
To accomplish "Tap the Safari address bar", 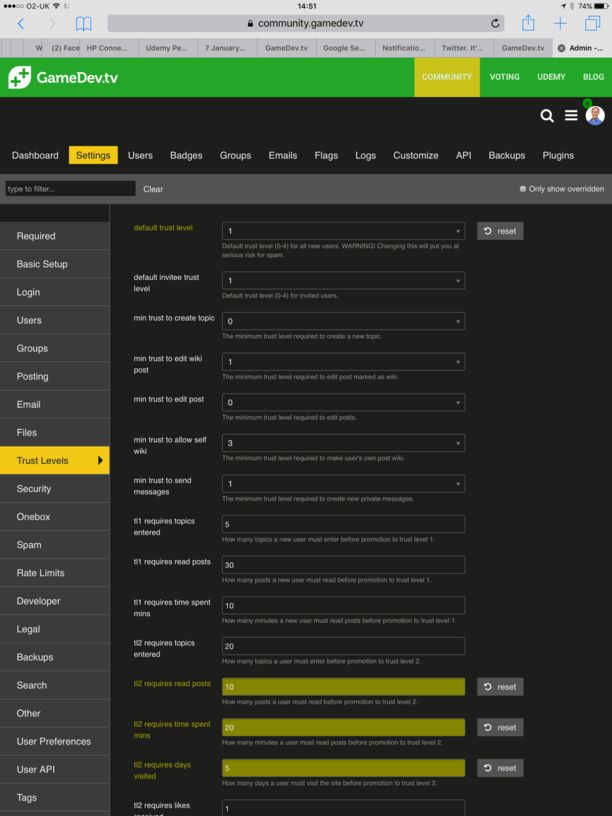I will pyautogui.click(x=305, y=23).
